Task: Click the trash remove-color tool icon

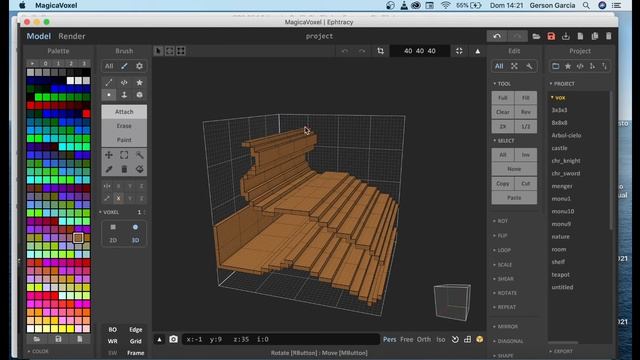Action: coord(124,169)
